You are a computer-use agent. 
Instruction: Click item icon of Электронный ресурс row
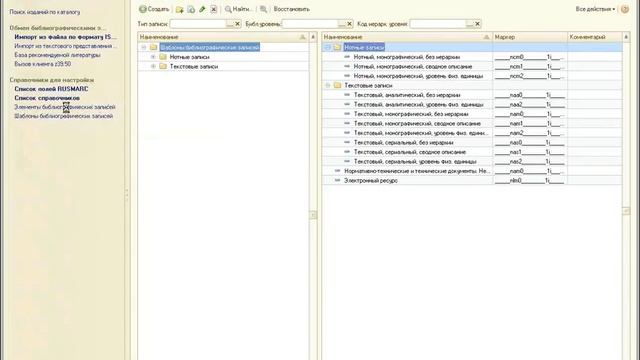[x=337, y=180]
